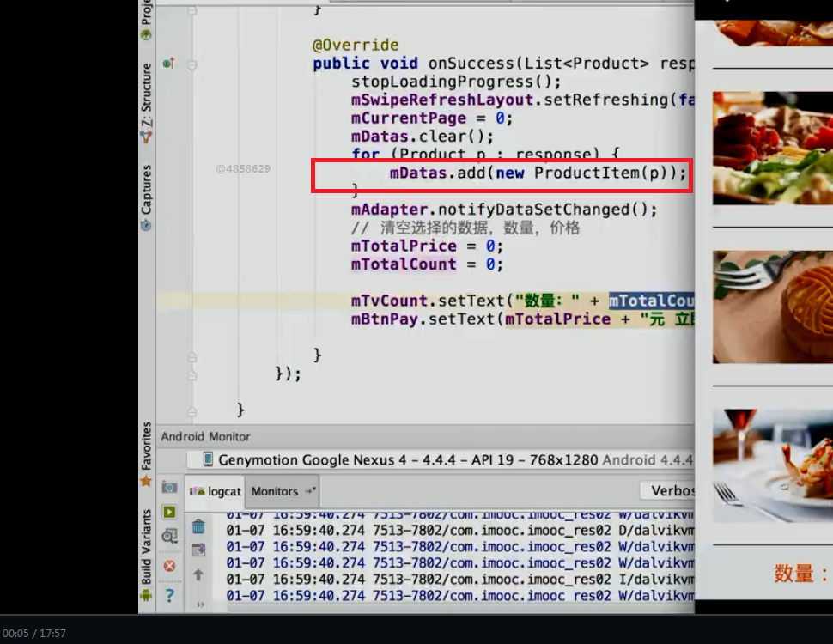Screen dimensions: 833x644
Task: Switch to the logcat tab
Action: 216,491
